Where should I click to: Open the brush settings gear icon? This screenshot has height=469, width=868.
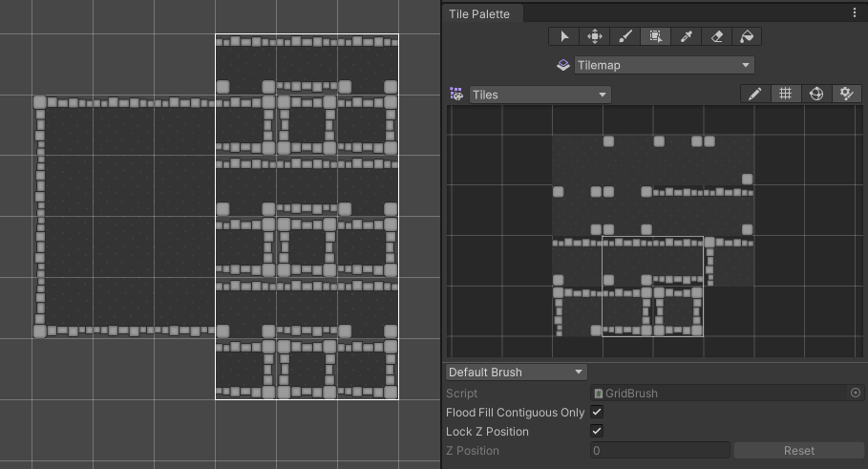845,94
